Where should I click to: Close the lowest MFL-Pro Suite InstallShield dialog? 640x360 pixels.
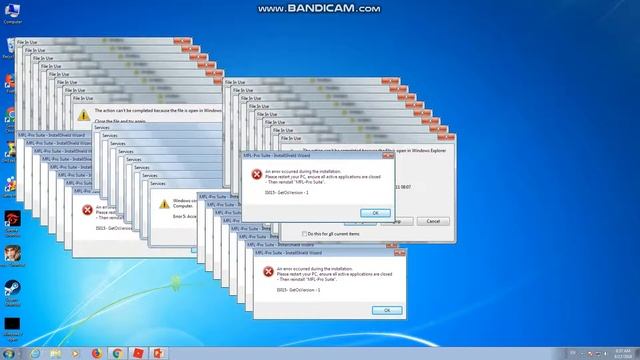coord(400,253)
